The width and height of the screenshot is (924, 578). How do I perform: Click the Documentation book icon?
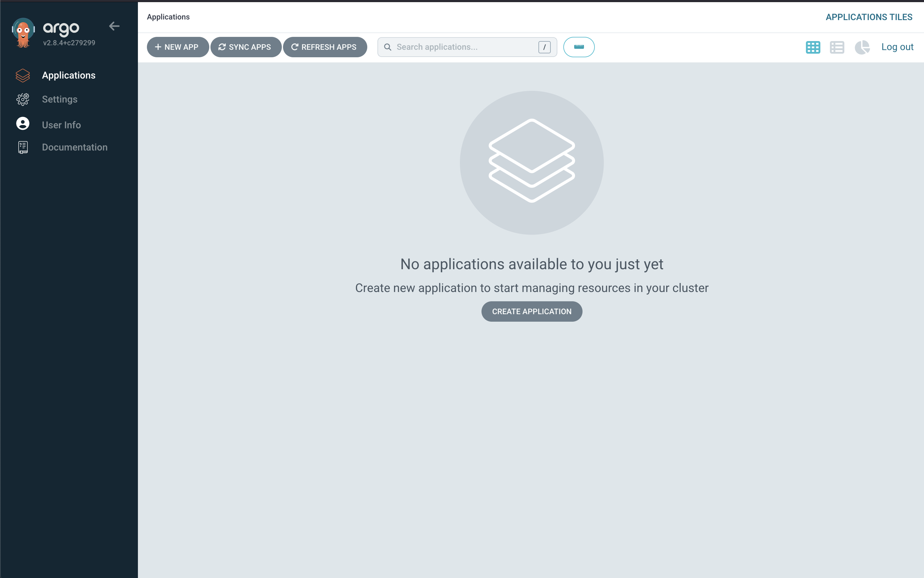23,147
